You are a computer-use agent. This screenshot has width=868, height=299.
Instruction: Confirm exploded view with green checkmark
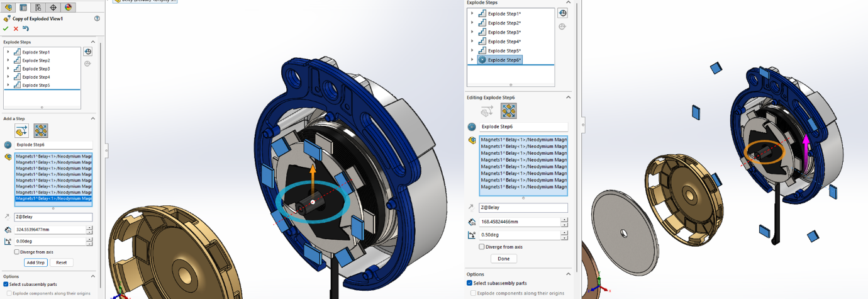(6, 28)
